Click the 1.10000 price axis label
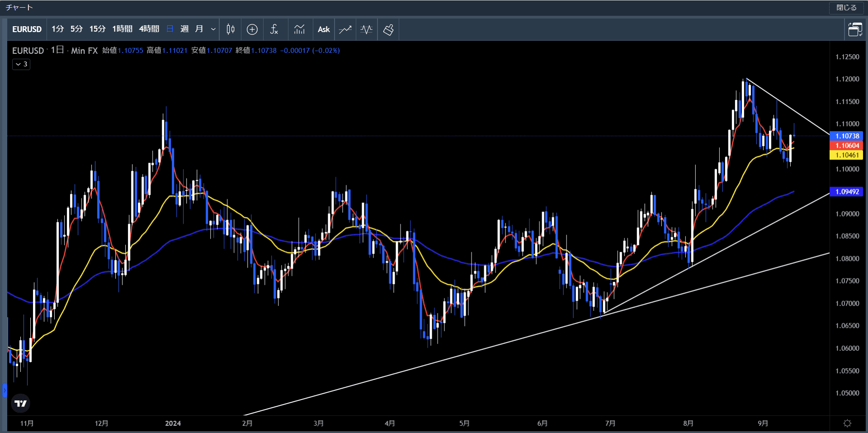868x433 pixels. pyautogui.click(x=847, y=169)
